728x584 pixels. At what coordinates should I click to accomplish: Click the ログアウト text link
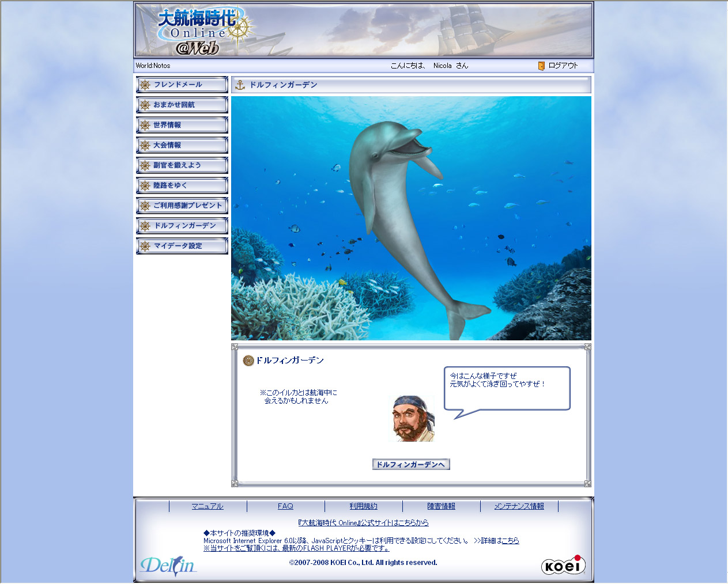(563, 66)
